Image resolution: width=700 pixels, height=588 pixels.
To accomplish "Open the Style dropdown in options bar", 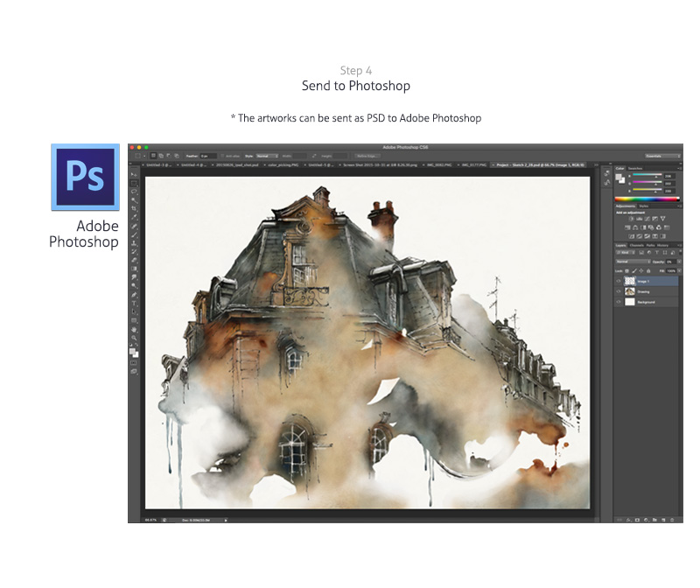I will [x=267, y=156].
